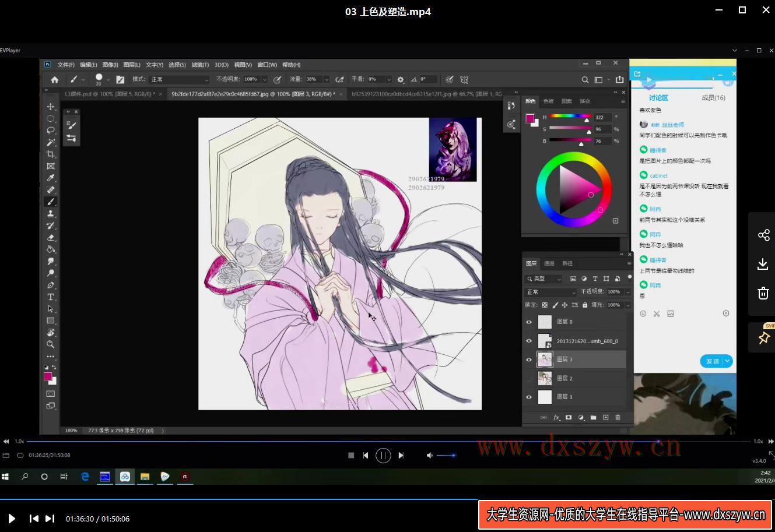The image size is (775, 532).
Task: Select the Hand tool
Action: [51, 333]
